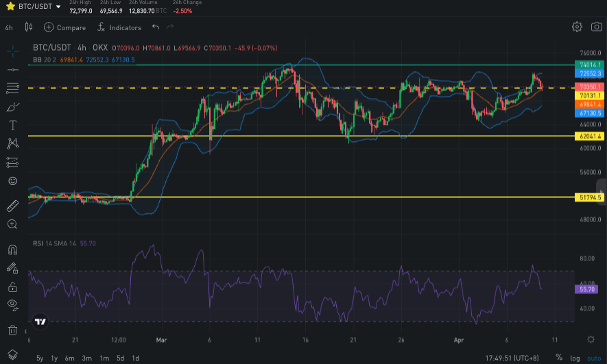607x364 pixels.
Task: Toggle lock all drawing tools
Action: coord(12,287)
